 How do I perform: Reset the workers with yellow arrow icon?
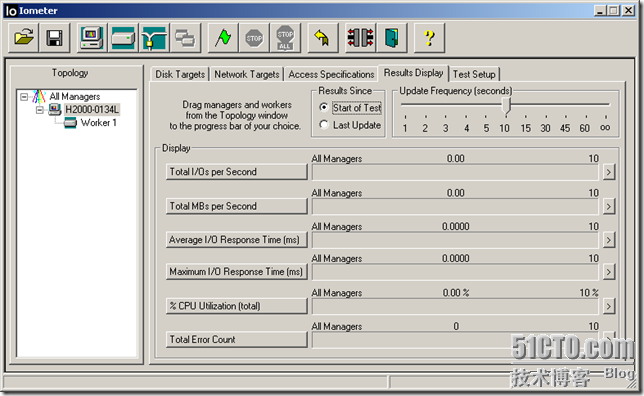click(x=323, y=38)
